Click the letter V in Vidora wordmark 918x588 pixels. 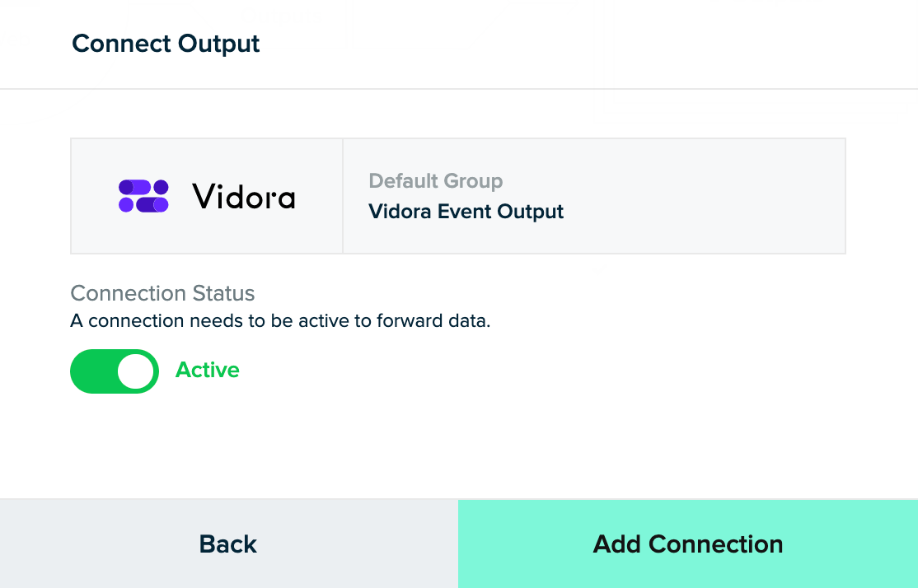coord(204,196)
